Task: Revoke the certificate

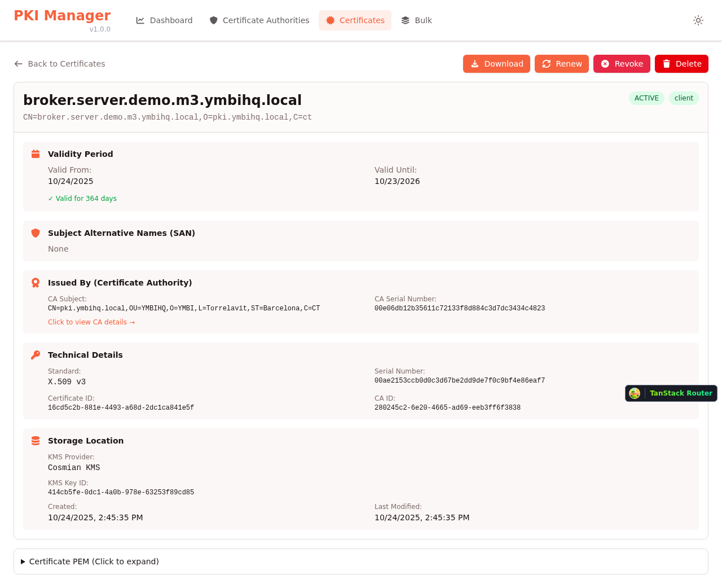Action: pyautogui.click(x=622, y=64)
